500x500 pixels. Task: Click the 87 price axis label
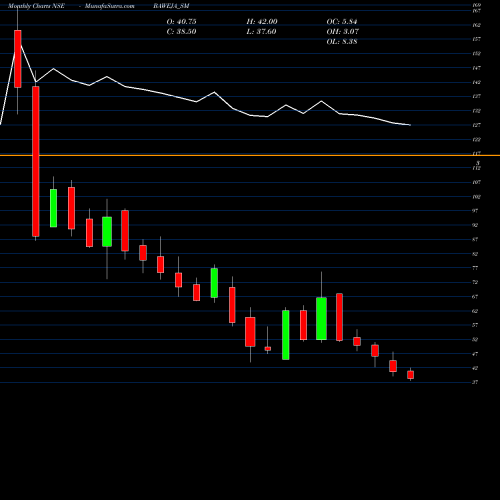tap(475, 239)
